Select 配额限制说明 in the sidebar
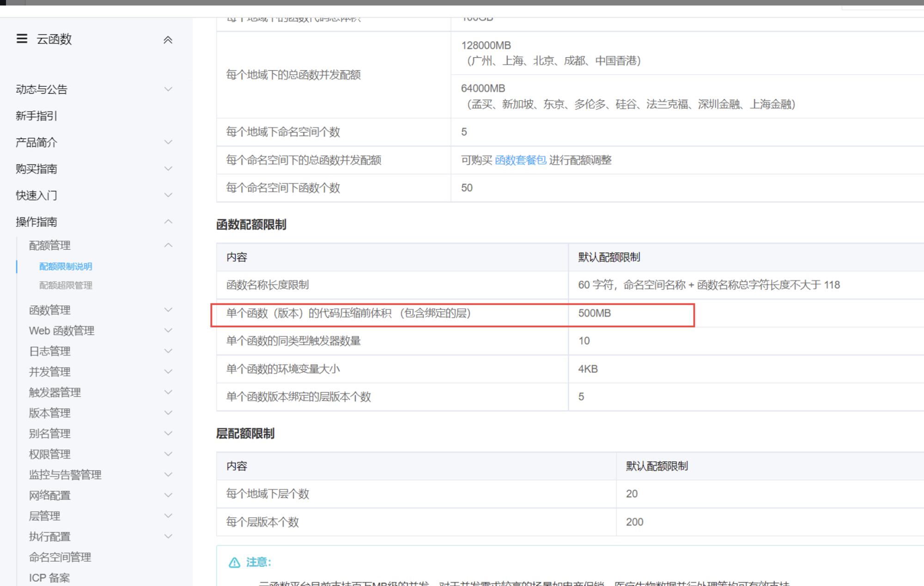Image resolution: width=924 pixels, height=586 pixels. 66,266
